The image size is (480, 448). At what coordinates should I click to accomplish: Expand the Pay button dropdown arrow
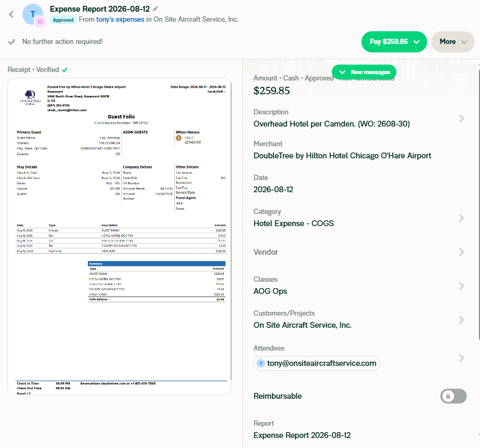(416, 42)
